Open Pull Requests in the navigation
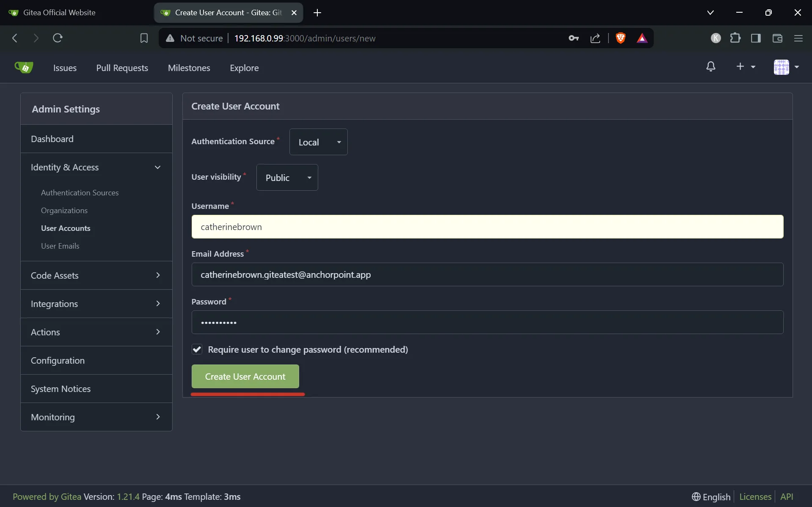 (122, 68)
